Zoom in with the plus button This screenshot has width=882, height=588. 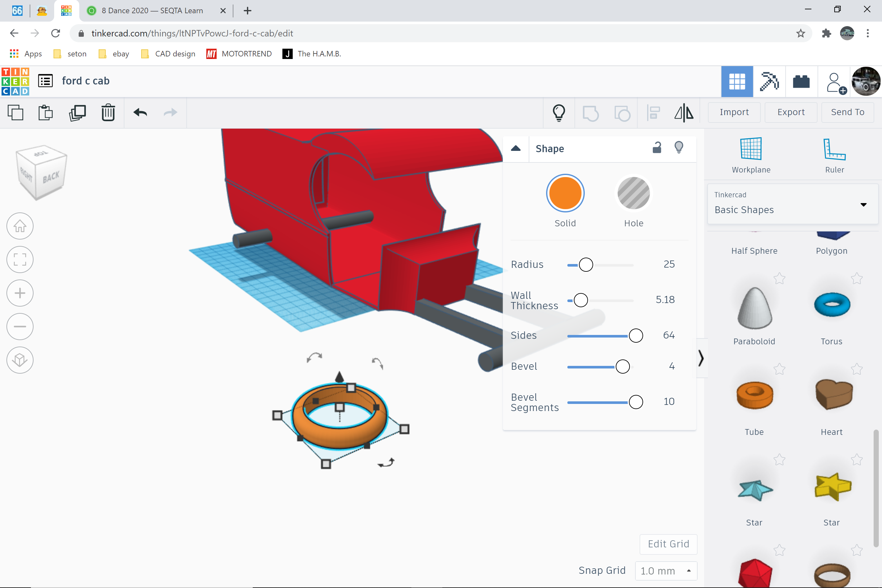(20, 293)
